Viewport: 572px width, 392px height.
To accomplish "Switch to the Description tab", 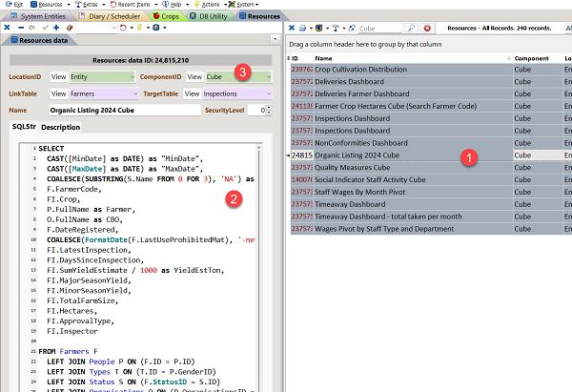I will pyautogui.click(x=60, y=127).
